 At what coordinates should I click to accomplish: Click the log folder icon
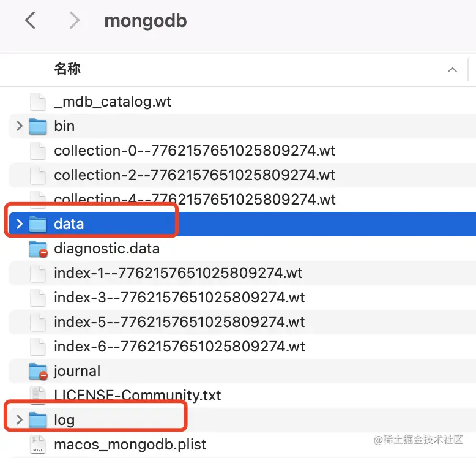[x=38, y=420]
